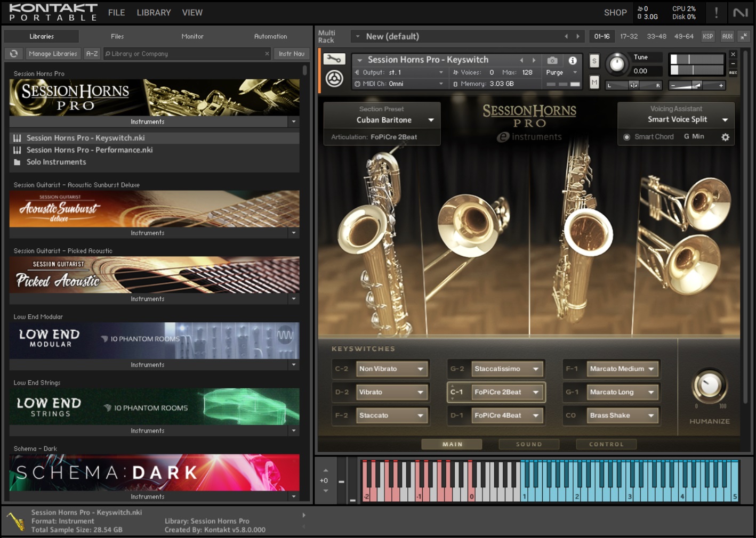Open instrument info with the i icon
The height and width of the screenshot is (538, 756).
(x=573, y=60)
